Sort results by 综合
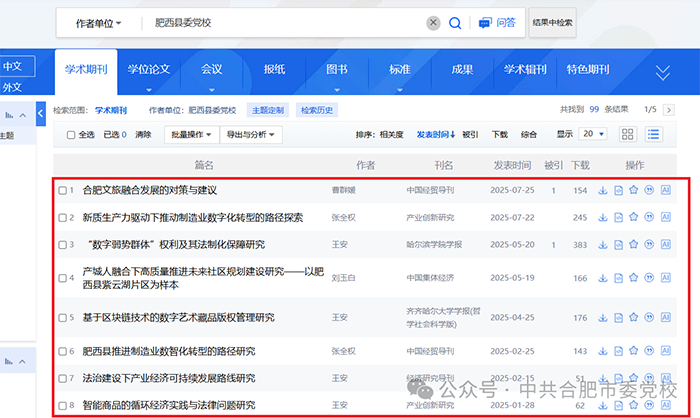700x418 pixels. (x=529, y=134)
